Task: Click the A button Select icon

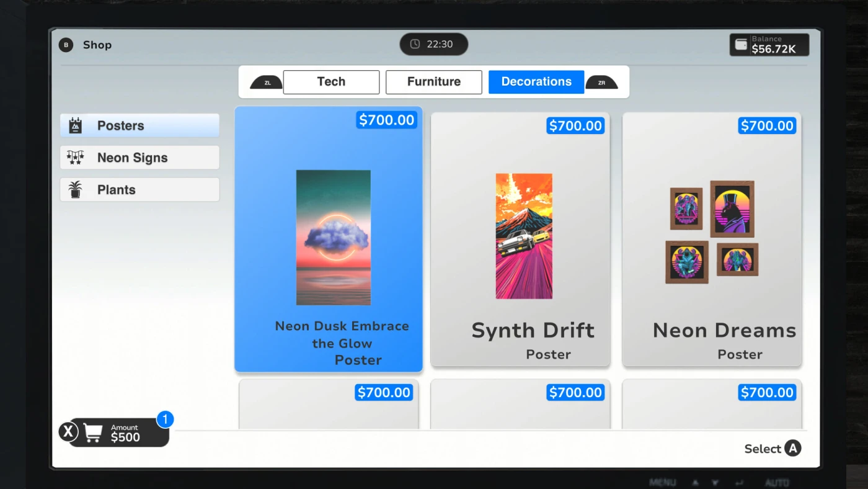Action: coord(792,448)
